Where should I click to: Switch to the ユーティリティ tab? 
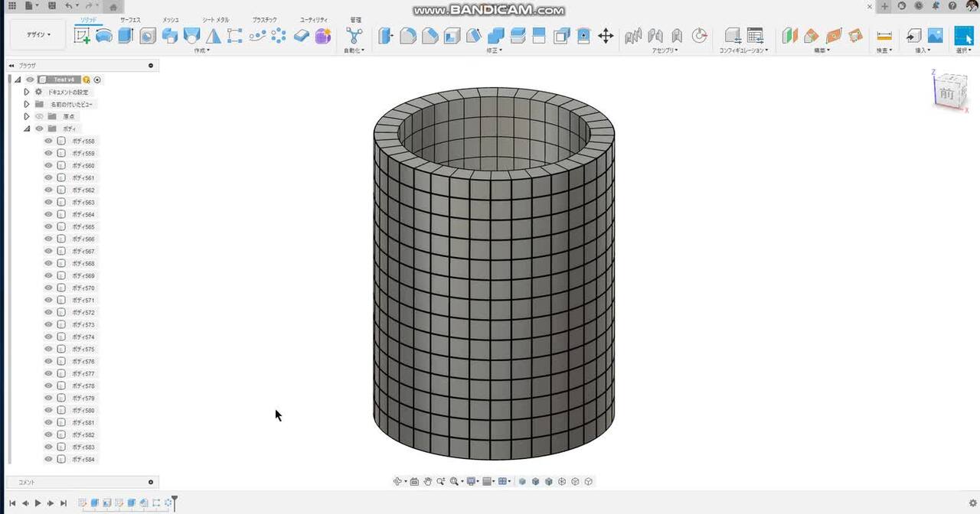coord(313,20)
